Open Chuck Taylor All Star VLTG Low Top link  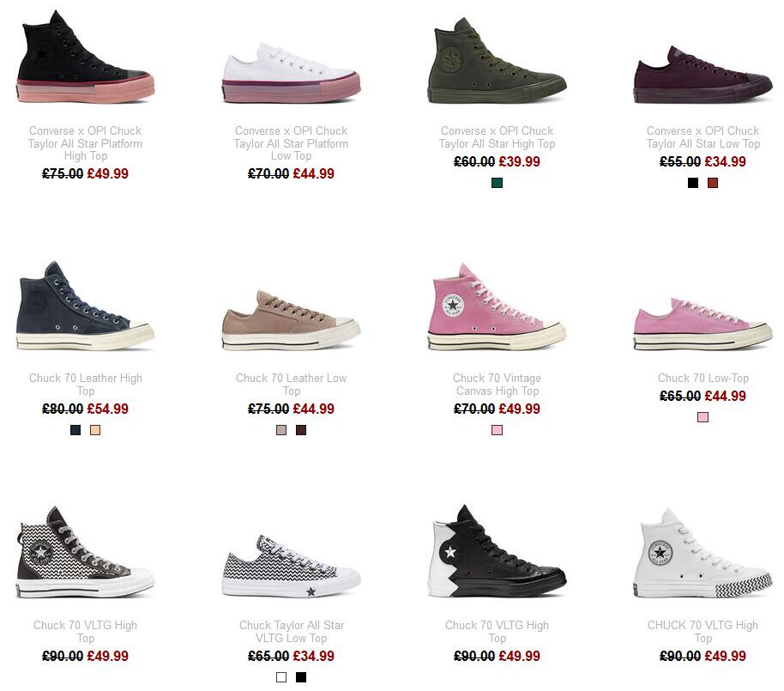292,632
